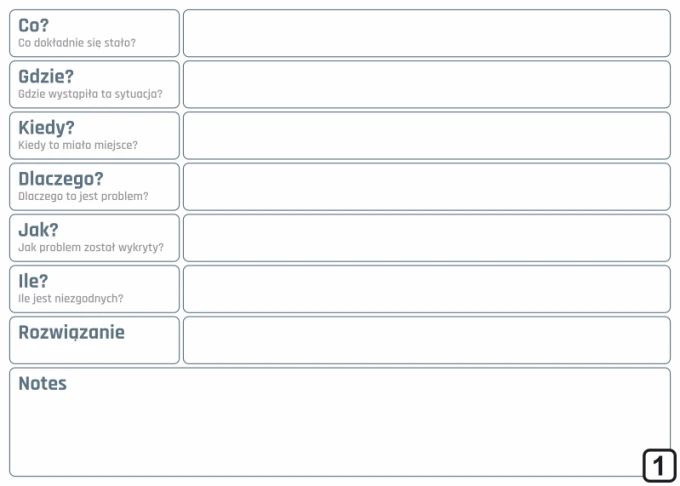The height and width of the screenshot is (486, 680).
Task: Click the Notes heading text
Action: coord(42,383)
